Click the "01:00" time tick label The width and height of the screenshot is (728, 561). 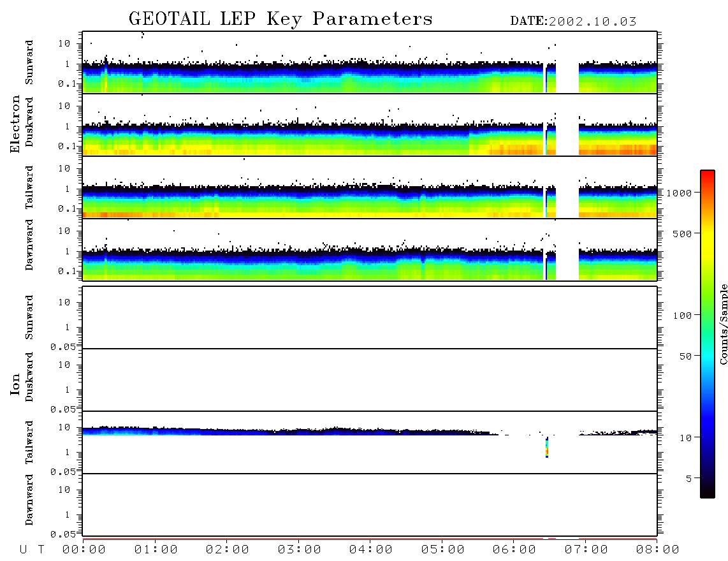click(x=156, y=550)
